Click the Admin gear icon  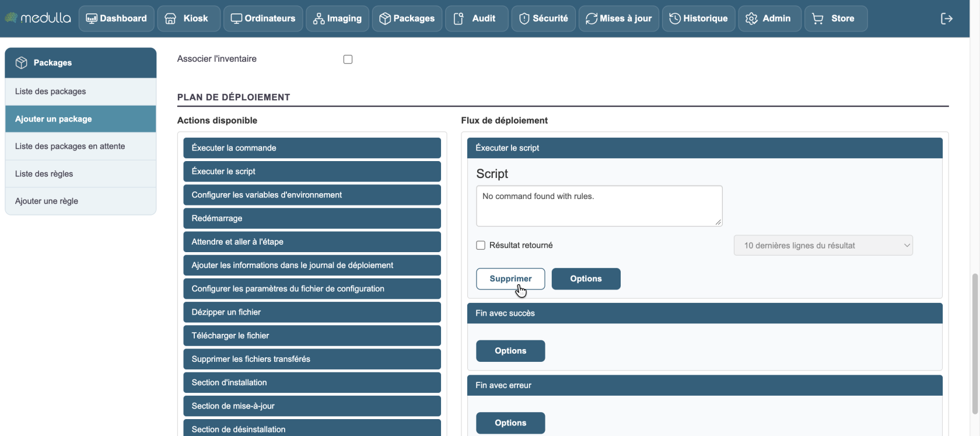coord(751,19)
